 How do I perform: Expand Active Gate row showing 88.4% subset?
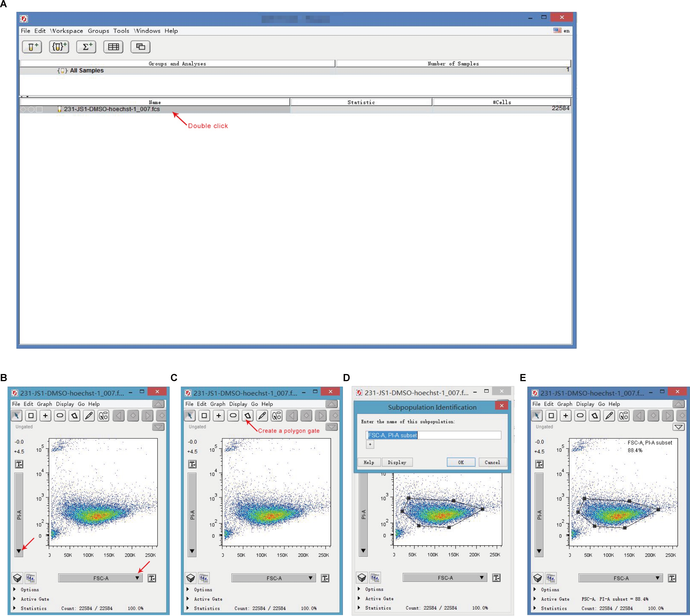(535, 598)
